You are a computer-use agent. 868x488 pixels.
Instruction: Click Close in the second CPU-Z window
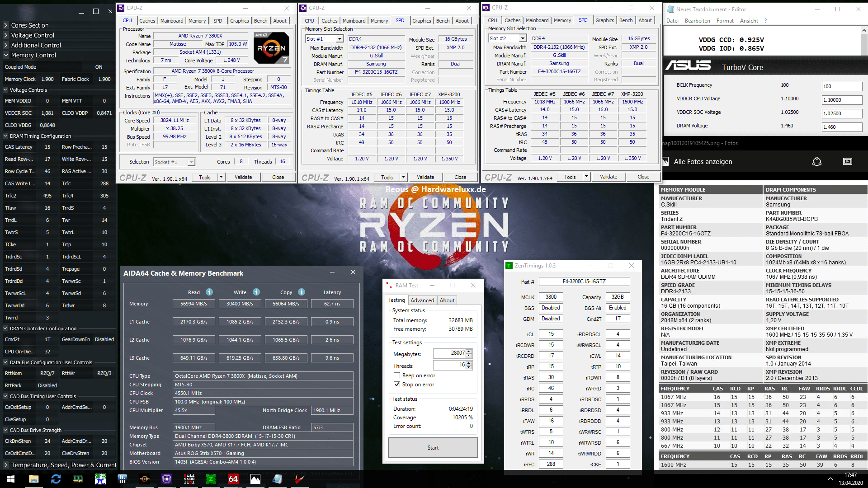[460, 177]
